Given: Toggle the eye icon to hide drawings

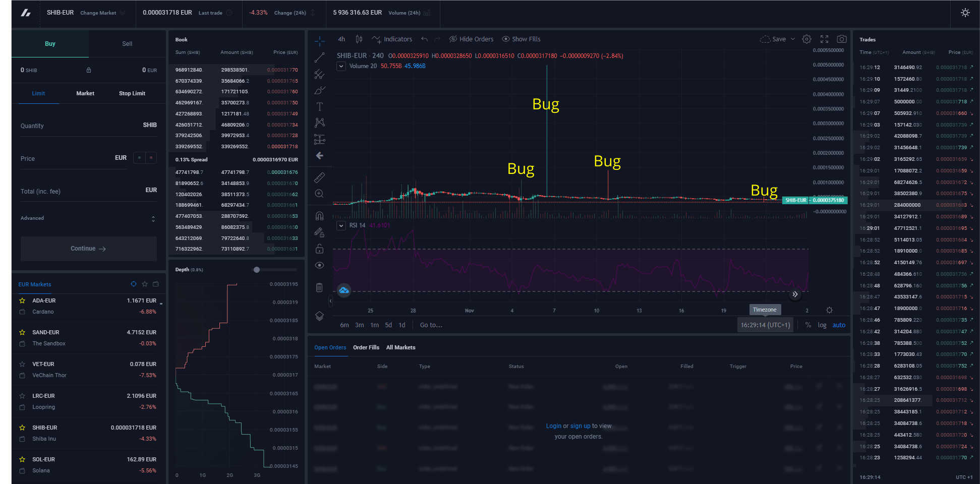Looking at the screenshot, I should 319,265.
